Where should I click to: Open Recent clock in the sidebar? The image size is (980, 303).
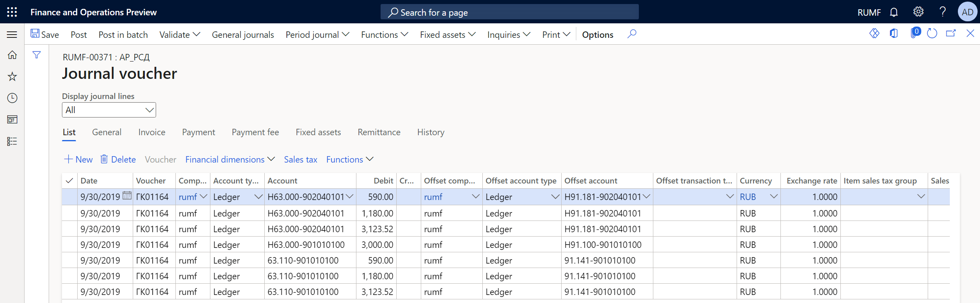click(12, 98)
